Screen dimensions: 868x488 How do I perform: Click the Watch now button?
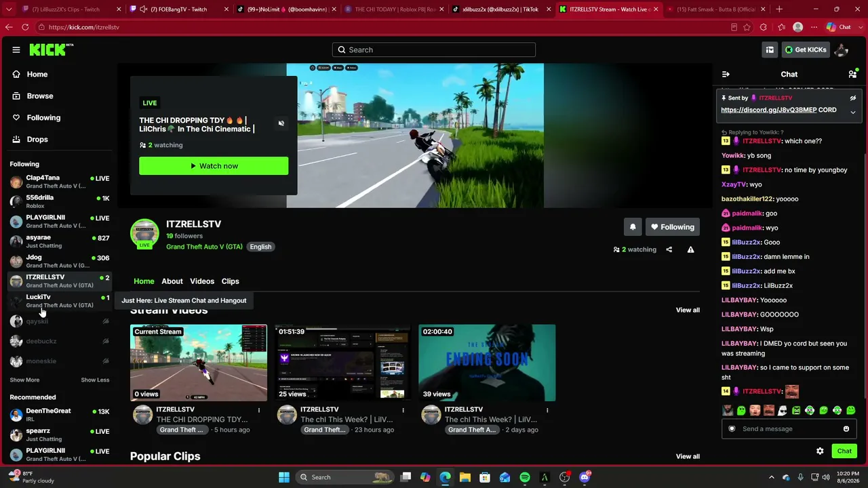tap(214, 166)
